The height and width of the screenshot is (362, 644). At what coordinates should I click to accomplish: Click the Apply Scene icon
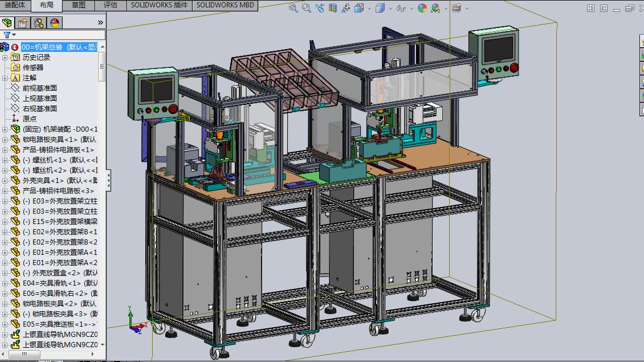pyautogui.click(x=435, y=8)
